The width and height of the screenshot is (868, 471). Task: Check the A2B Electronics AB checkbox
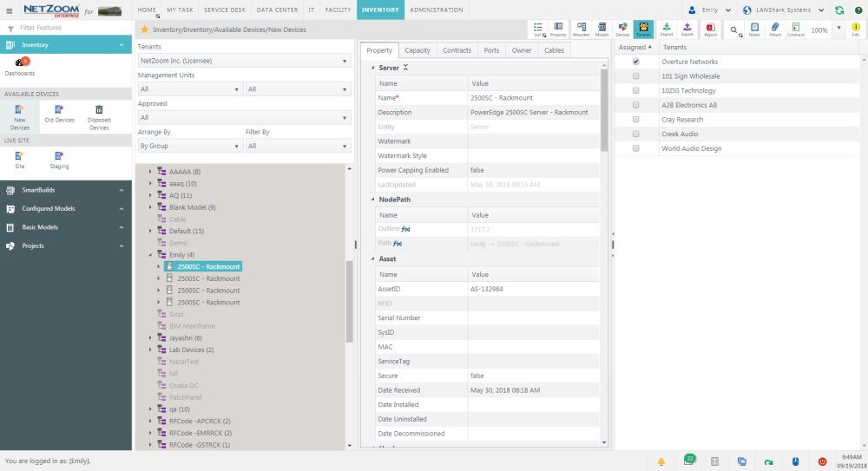636,105
